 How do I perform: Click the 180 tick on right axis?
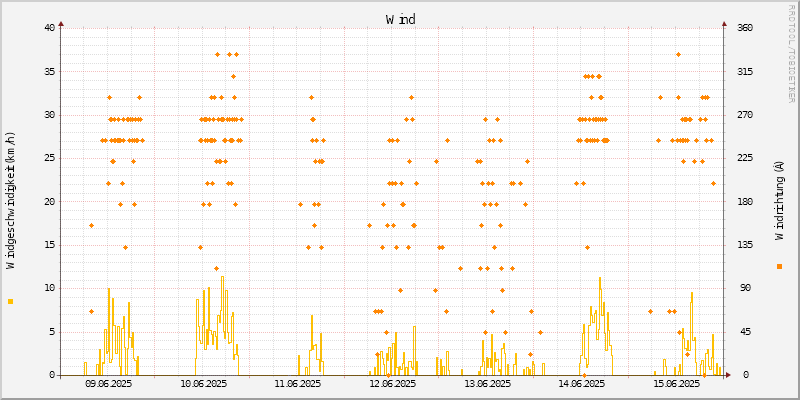tap(745, 201)
